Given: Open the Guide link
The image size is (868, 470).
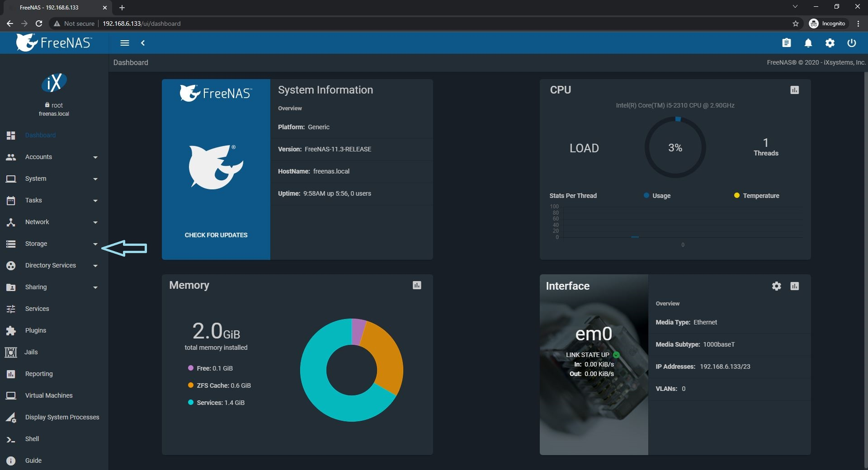Looking at the screenshot, I should pyautogui.click(x=54, y=461).
